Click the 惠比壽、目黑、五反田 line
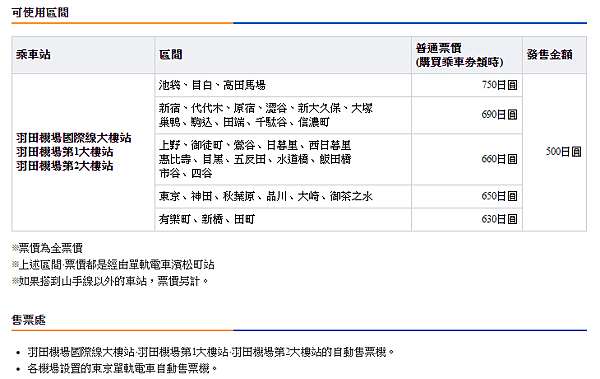This screenshot has height=379, width=600. (255, 159)
